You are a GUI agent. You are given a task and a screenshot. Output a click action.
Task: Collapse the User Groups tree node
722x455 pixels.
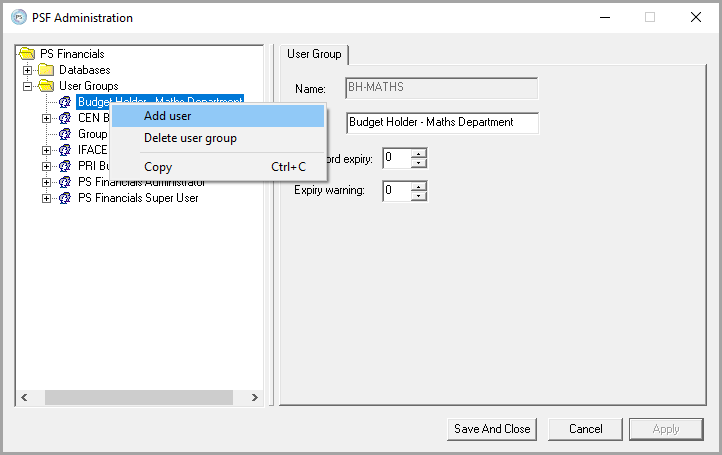pyautogui.click(x=28, y=86)
